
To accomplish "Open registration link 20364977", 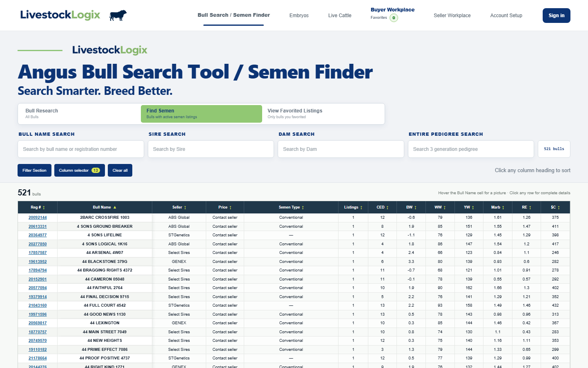I will pos(38,235).
